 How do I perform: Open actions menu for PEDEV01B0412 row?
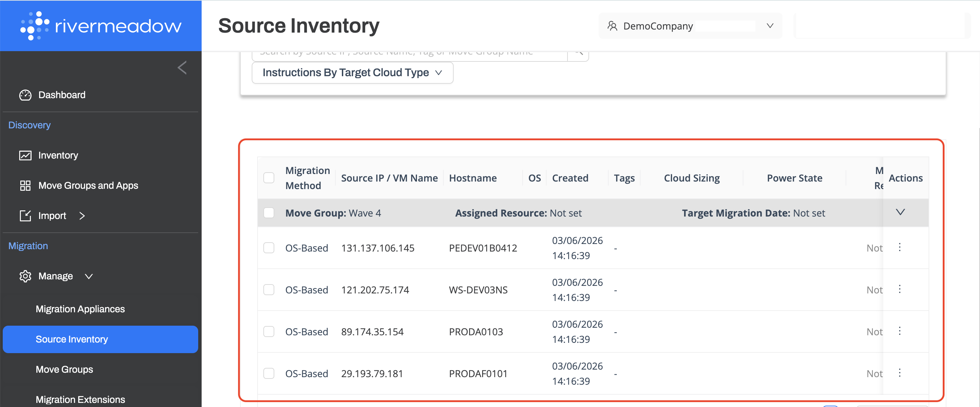(899, 247)
